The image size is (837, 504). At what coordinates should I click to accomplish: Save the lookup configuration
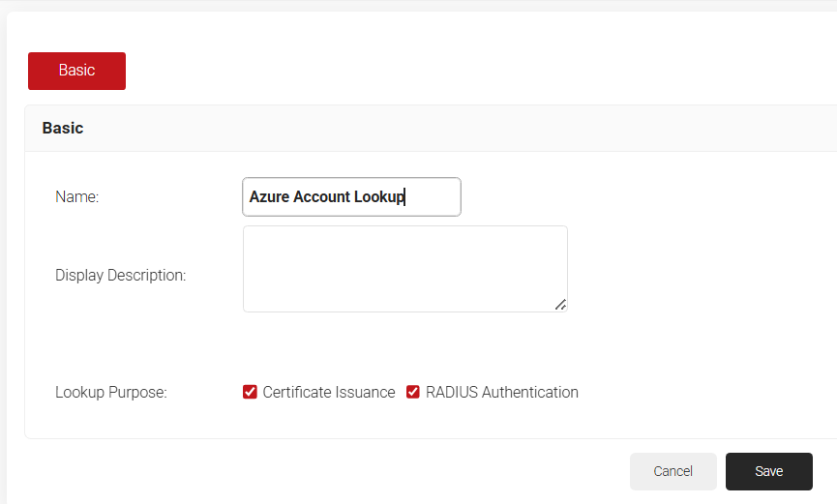pos(768,471)
